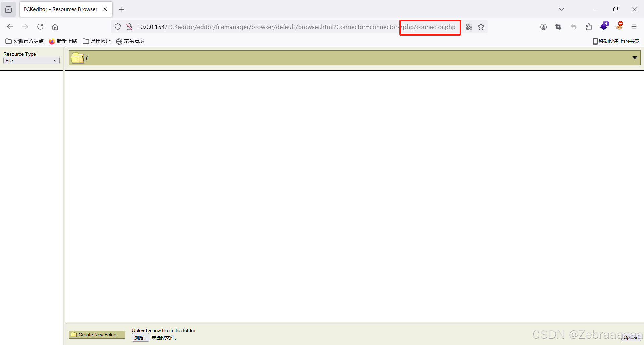644x345 pixels.
Task: Click the orange extension icon
Action: [x=620, y=26]
